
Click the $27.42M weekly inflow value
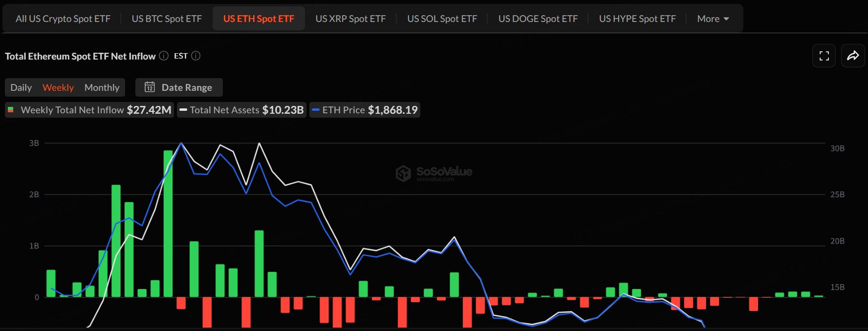(x=149, y=110)
